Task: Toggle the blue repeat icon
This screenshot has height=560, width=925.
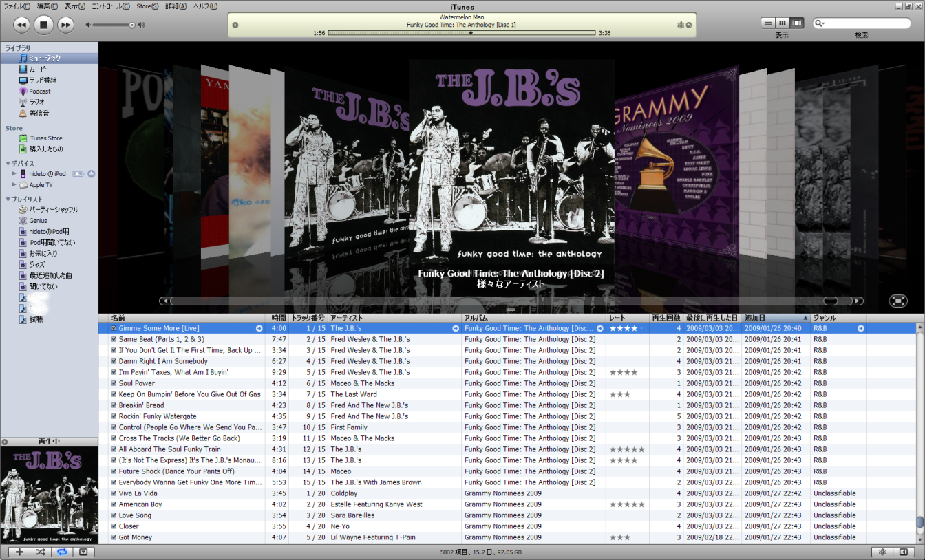Action: click(x=61, y=552)
